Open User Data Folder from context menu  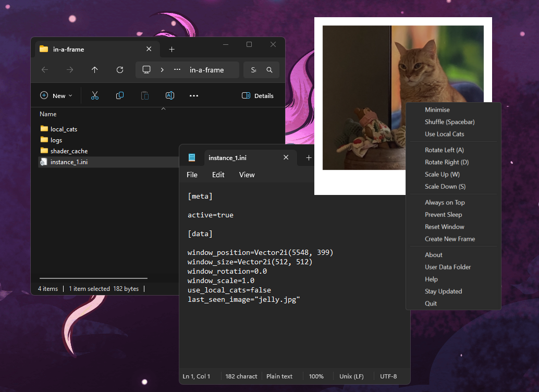coord(448,267)
